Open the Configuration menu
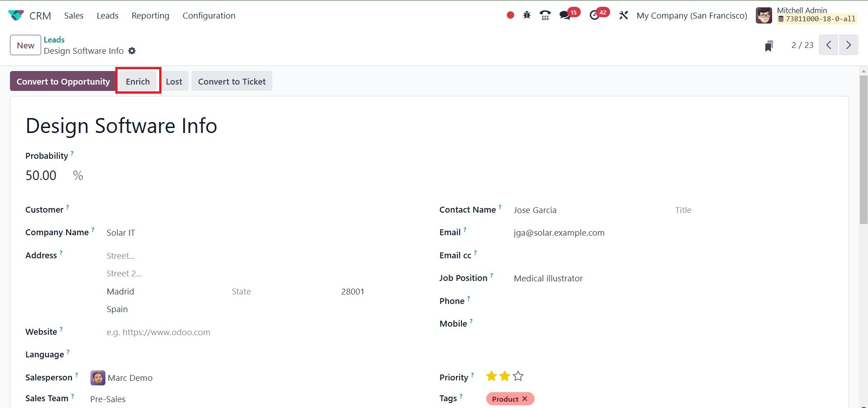The width and height of the screenshot is (868, 408). tap(209, 15)
